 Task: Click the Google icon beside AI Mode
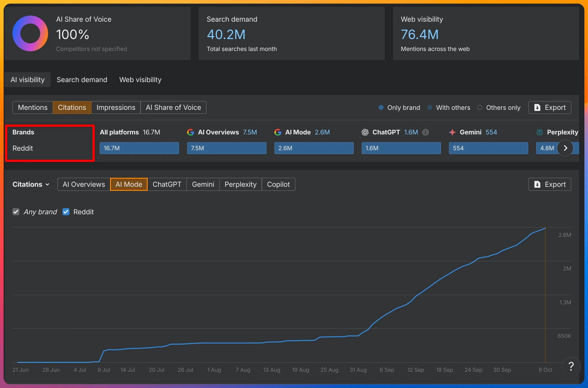click(x=278, y=132)
